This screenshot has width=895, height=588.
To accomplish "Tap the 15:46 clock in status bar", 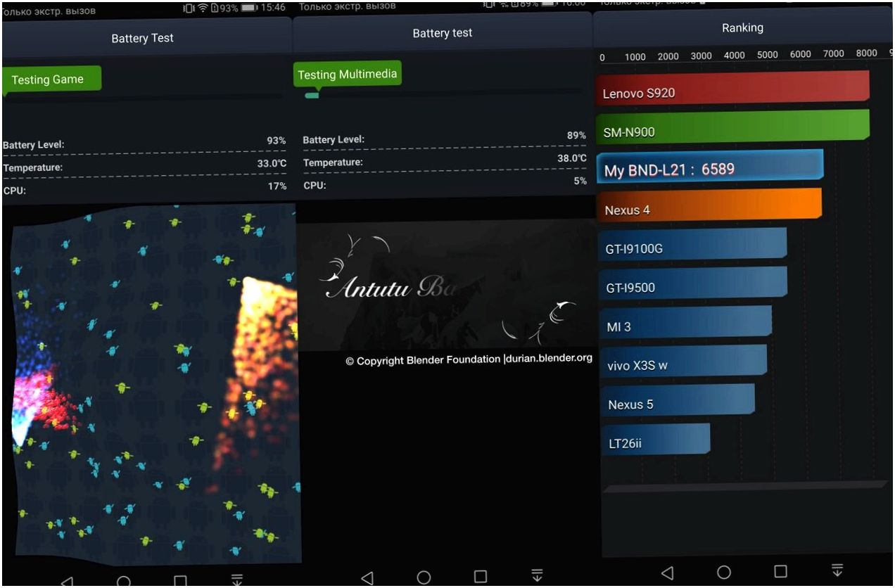I will 273,7.
